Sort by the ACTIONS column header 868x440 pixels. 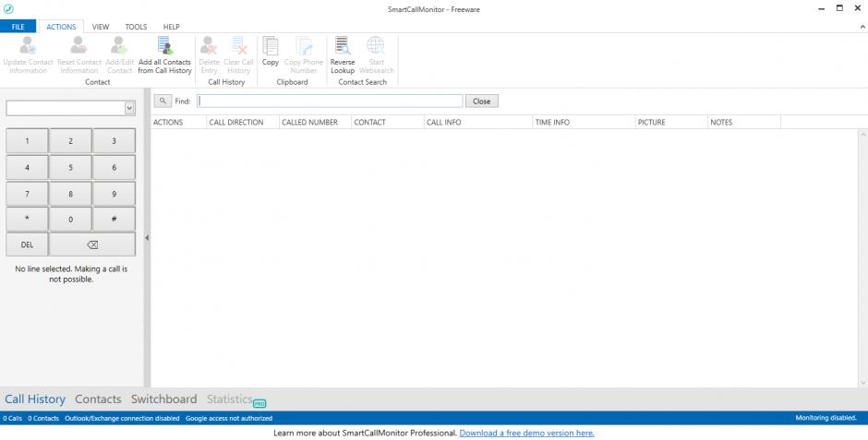[178, 122]
